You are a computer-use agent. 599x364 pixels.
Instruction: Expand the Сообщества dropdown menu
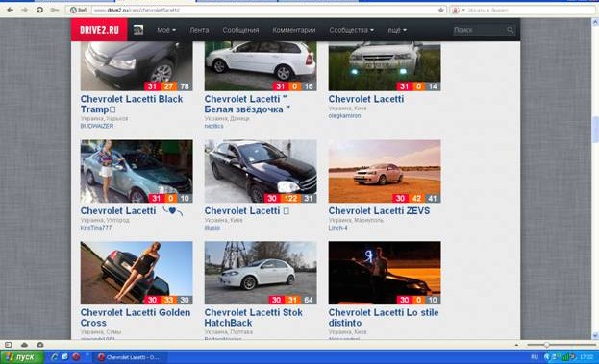point(352,30)
